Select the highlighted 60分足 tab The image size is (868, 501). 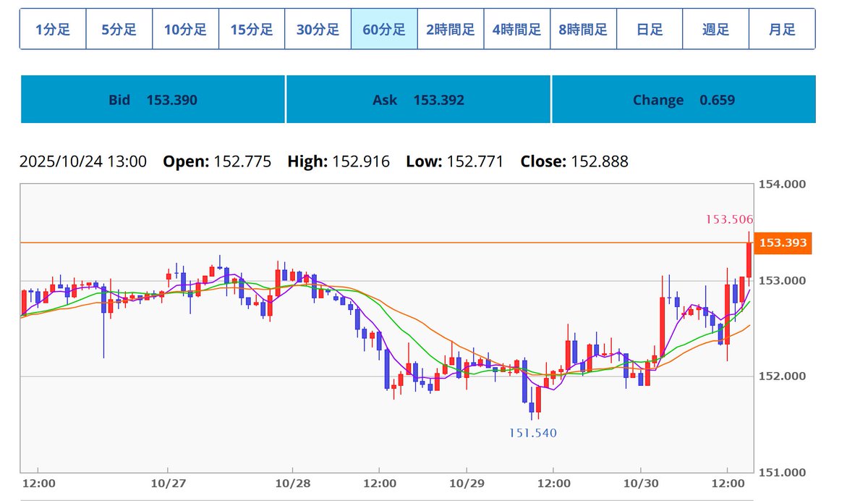click(384, 29)
